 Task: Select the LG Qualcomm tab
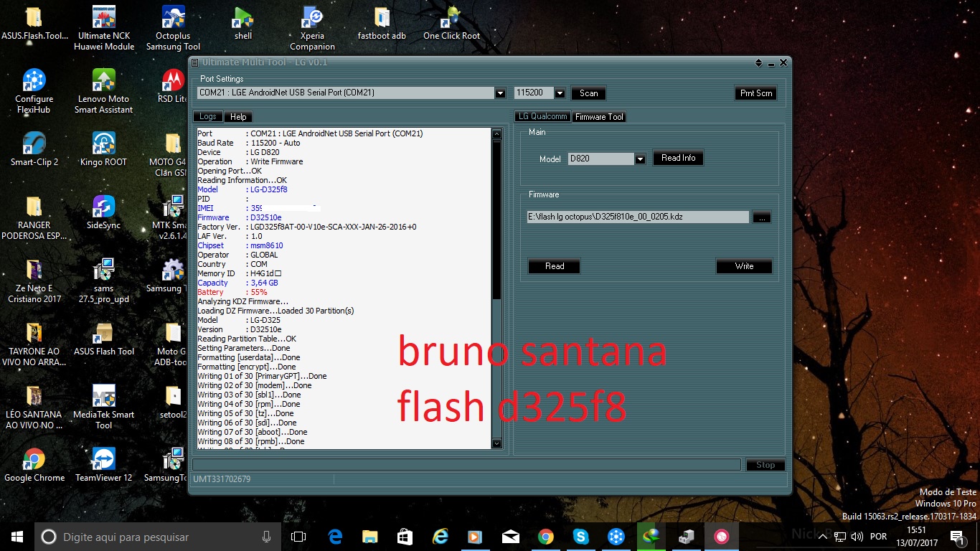pos(542,116)
